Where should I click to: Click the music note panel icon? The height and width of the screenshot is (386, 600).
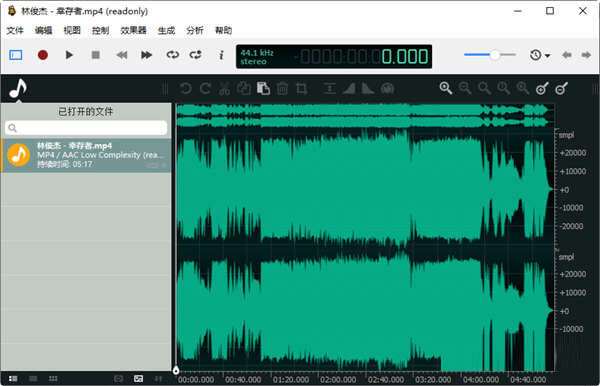coord(18,88)
